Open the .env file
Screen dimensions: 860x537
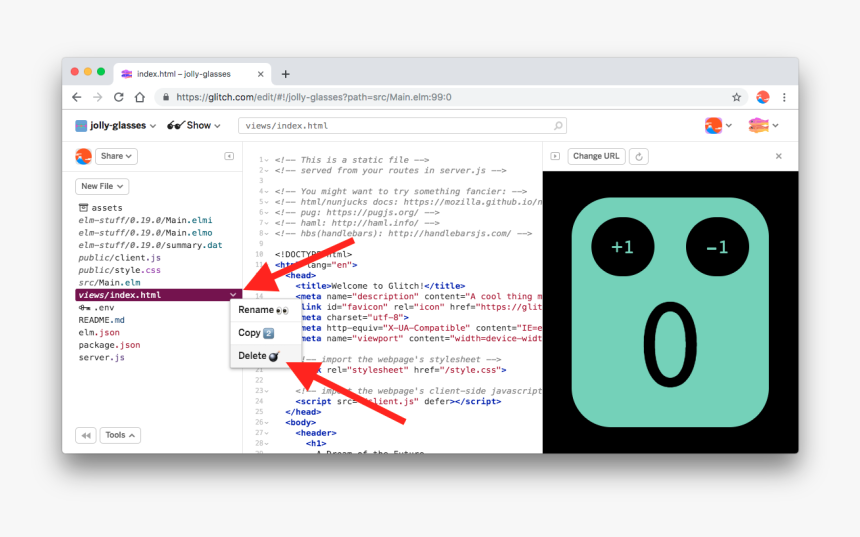coord(104,308)
